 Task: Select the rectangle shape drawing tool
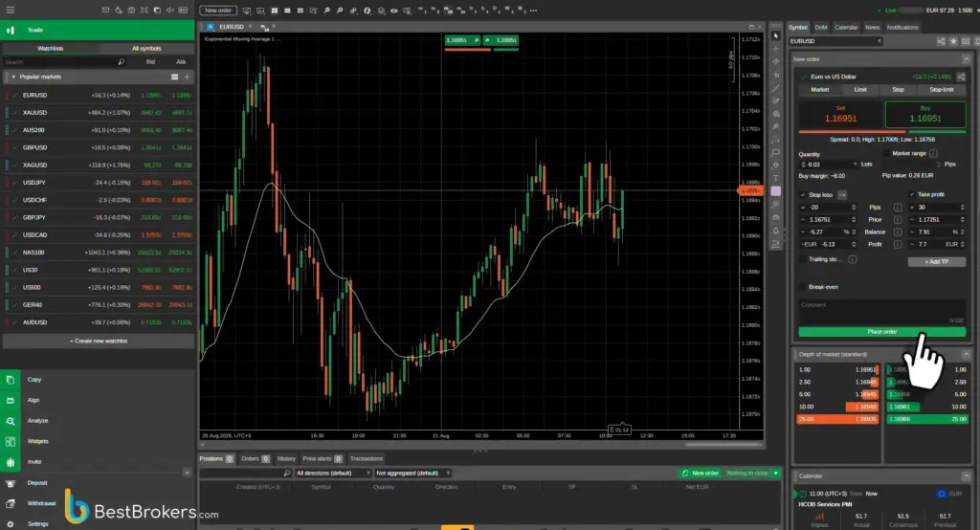775,152
